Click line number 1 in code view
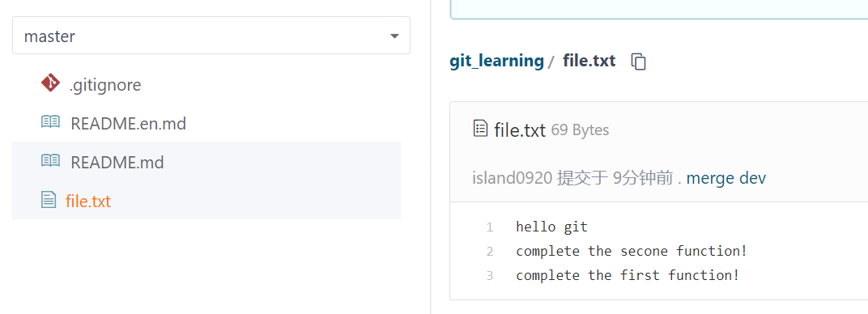868x314 pixels. point(489,227)
